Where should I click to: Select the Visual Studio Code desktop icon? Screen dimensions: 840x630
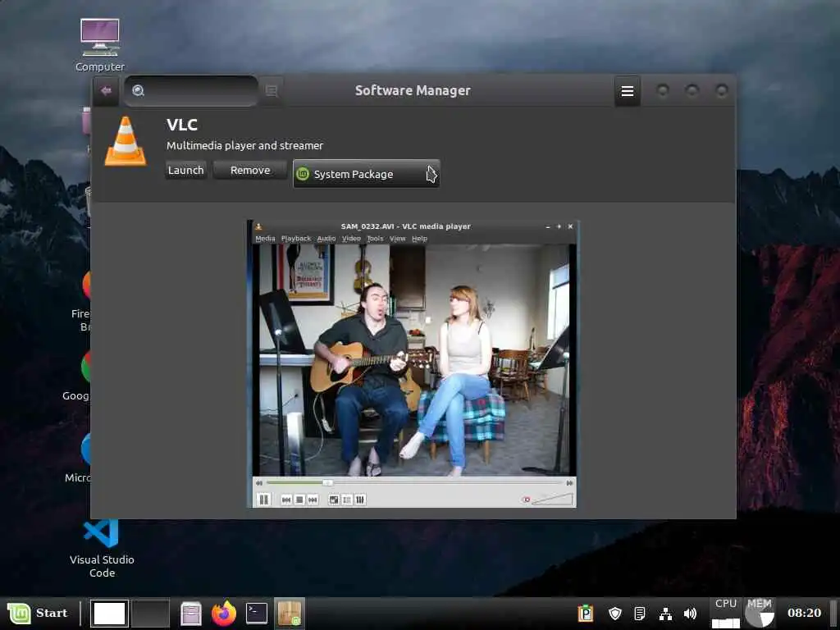(102, 549)
